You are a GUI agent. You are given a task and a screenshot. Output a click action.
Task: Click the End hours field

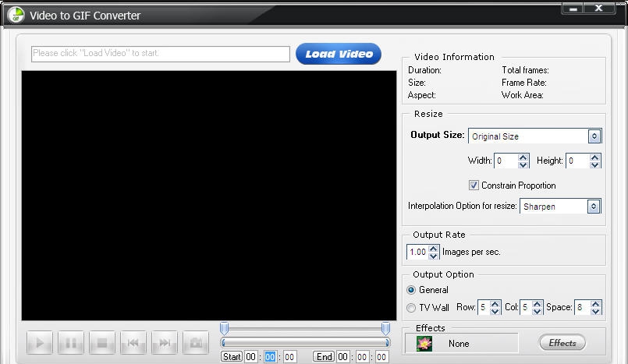[342, 357]
